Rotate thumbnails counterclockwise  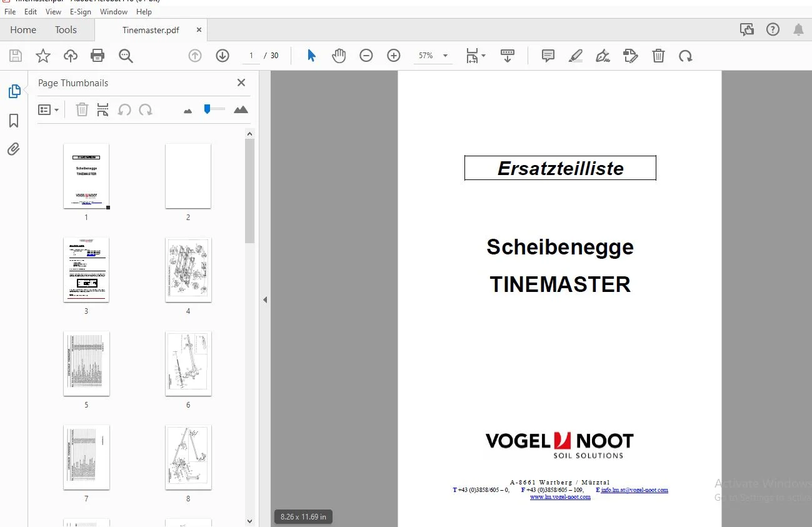[124, 110]
